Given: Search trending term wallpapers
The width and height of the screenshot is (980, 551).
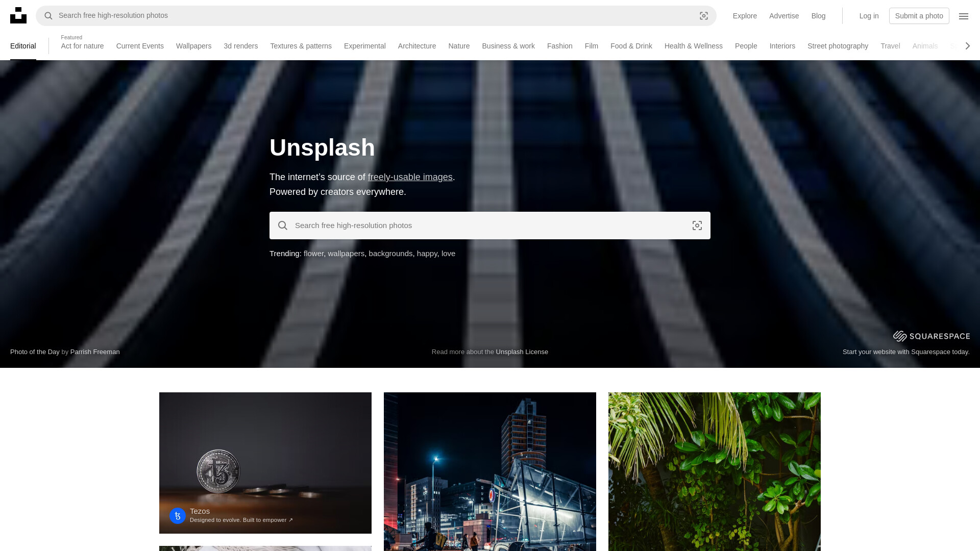Looking at the screenshot, I should [346, 254].
